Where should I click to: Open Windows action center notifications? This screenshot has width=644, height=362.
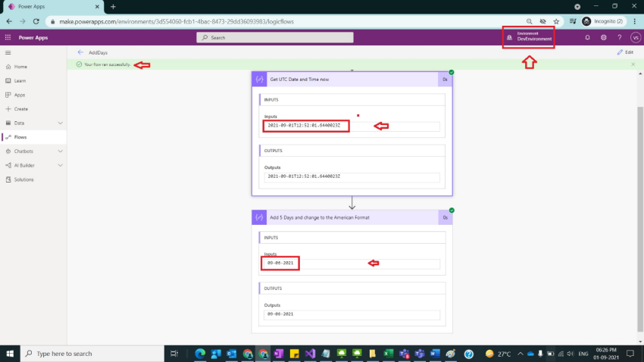(630, 354)
